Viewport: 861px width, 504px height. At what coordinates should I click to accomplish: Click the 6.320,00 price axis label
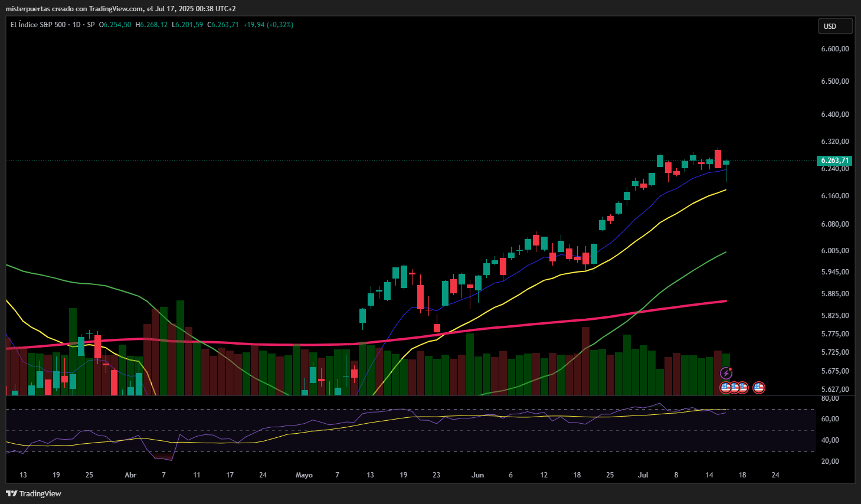pos(835,142)
